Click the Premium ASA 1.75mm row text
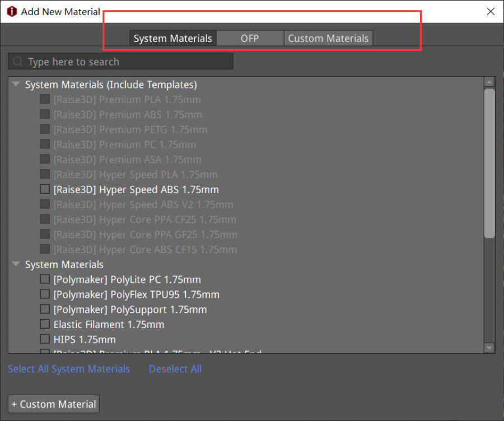 (x=127, y=160)
